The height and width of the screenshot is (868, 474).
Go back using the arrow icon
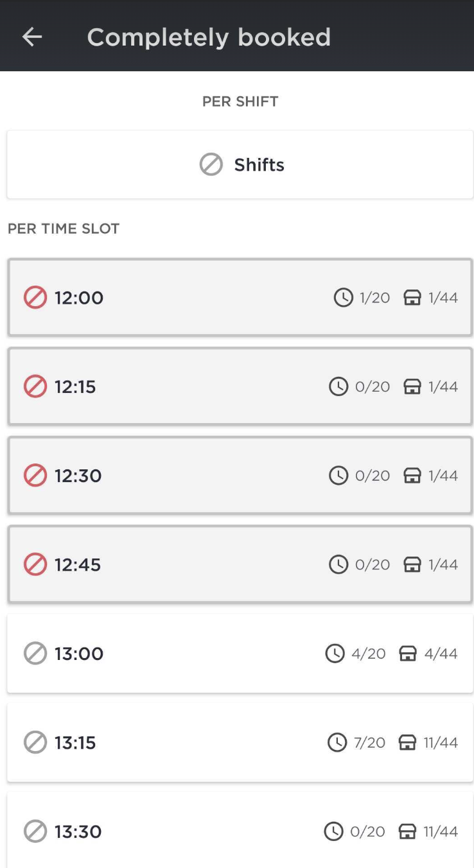point(32,37)
